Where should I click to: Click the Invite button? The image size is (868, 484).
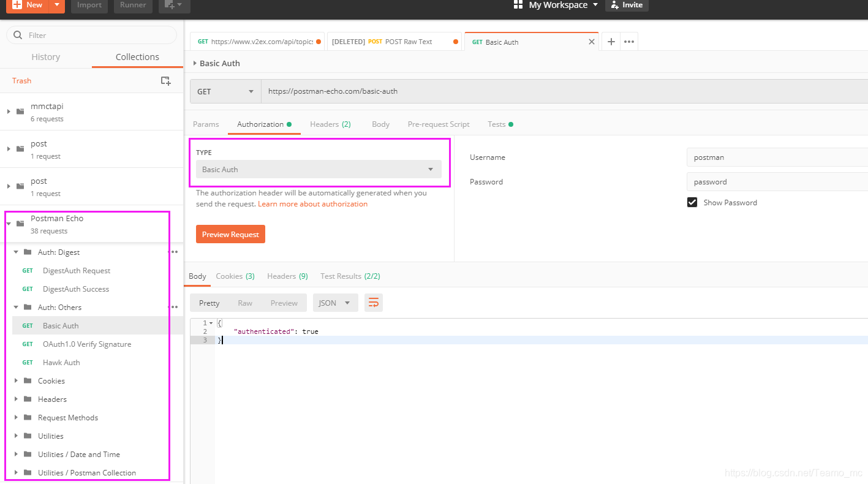(x=627, y=5)
